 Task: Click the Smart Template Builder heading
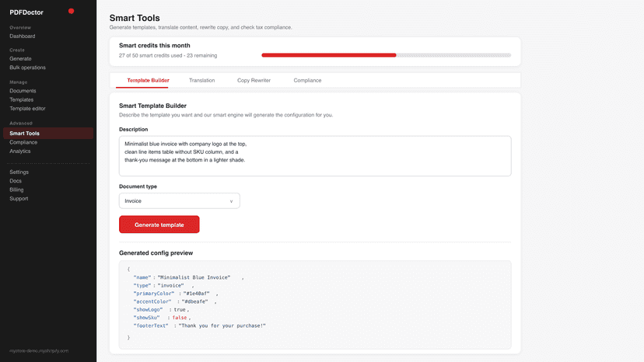point(152,106)
